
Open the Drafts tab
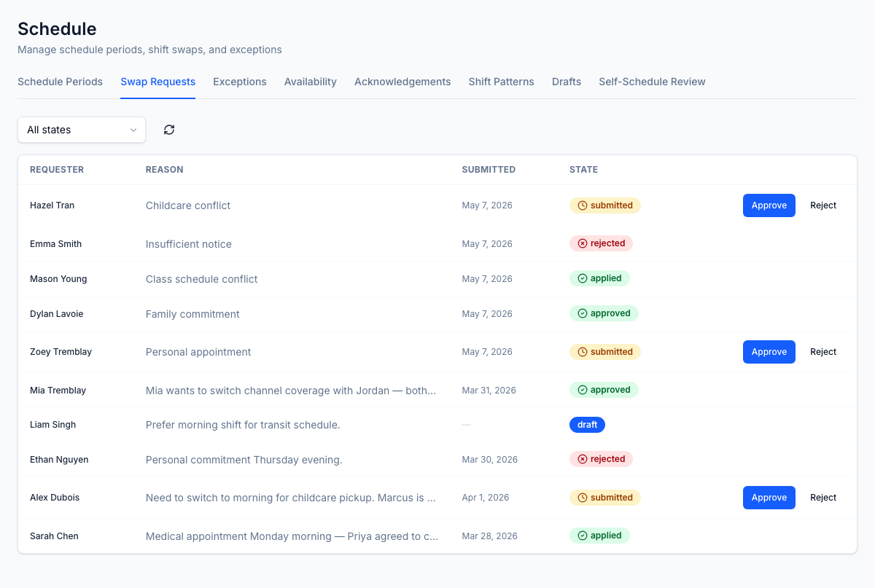pyautogui.click(x=567, y=82)
